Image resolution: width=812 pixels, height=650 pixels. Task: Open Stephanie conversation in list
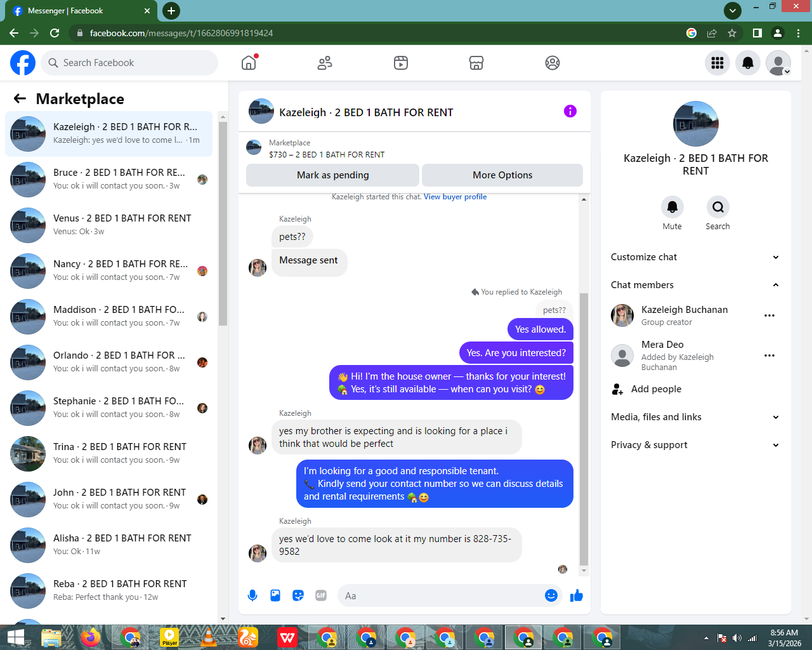pyautogui.click(x=108, y=408)
